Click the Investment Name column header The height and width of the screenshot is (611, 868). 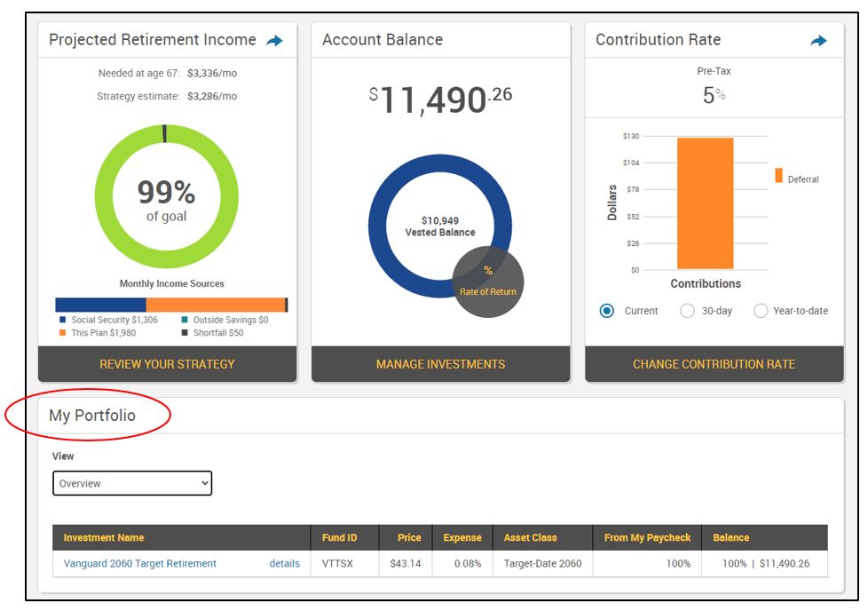point(104,537)
